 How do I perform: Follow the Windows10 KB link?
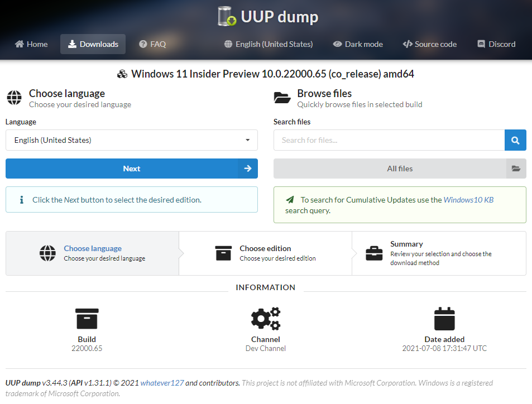[468, 200]
